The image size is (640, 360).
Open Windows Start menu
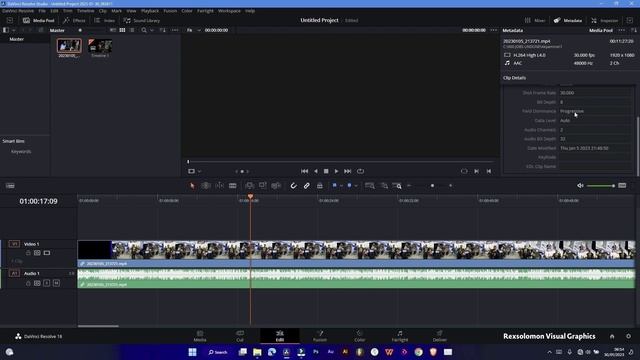[192, 352]
